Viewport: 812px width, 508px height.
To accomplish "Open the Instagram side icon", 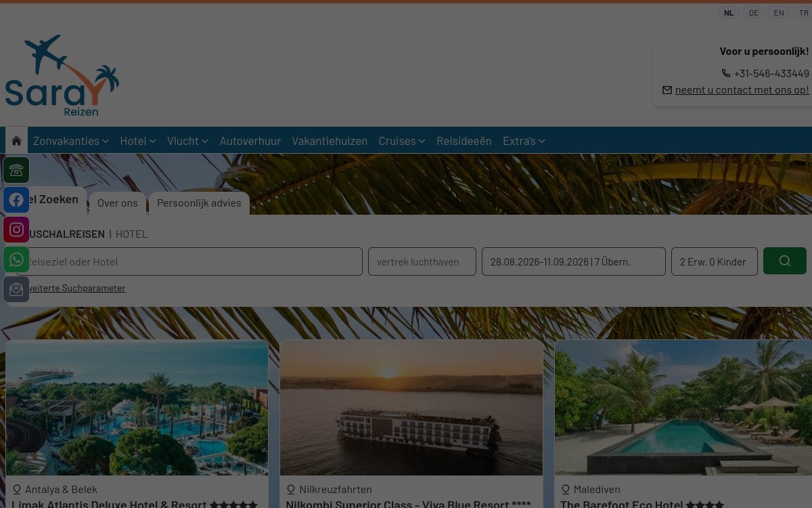I will coord(16,230).
